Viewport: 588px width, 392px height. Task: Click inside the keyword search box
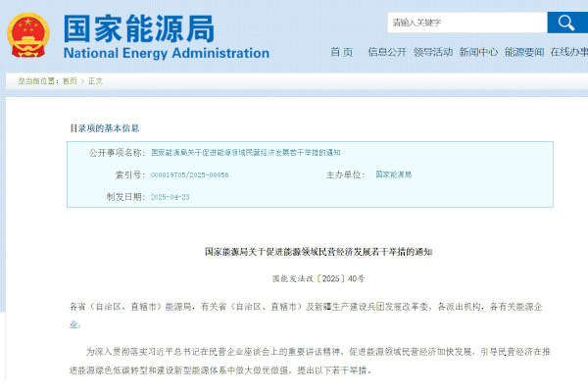pyautogui.click(x=465, y=22)
